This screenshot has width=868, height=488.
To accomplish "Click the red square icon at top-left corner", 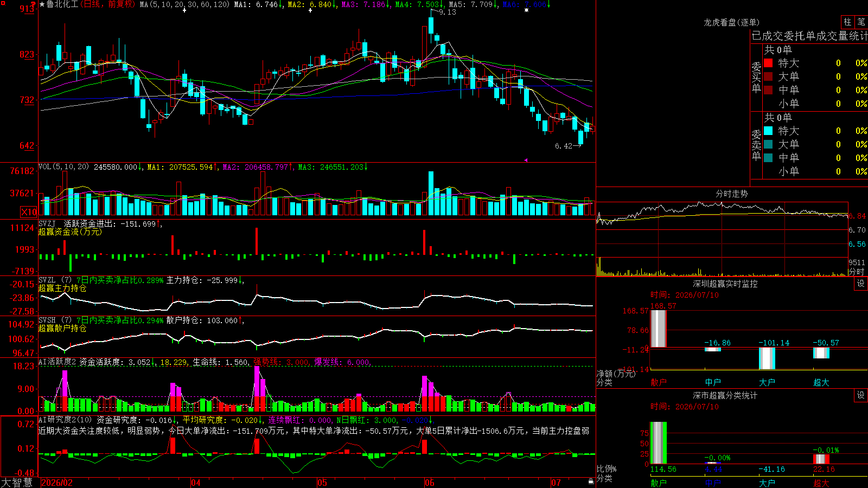I will tap(3, 3).
